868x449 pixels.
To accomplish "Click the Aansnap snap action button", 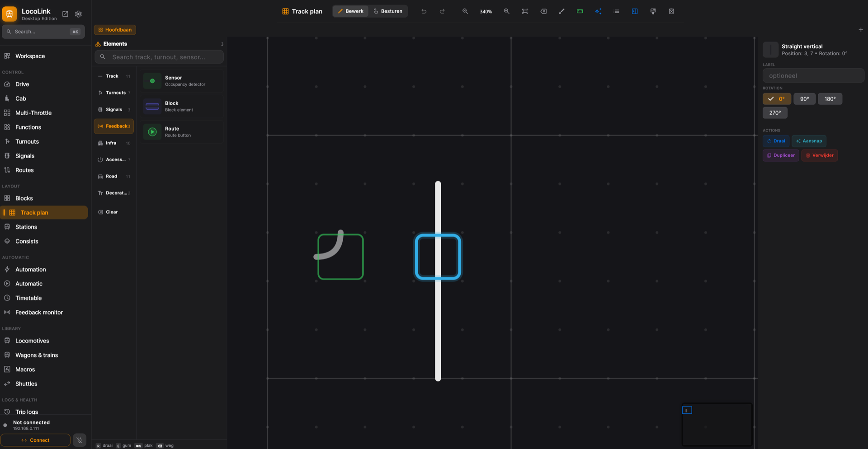I will [x=809, y=141].
